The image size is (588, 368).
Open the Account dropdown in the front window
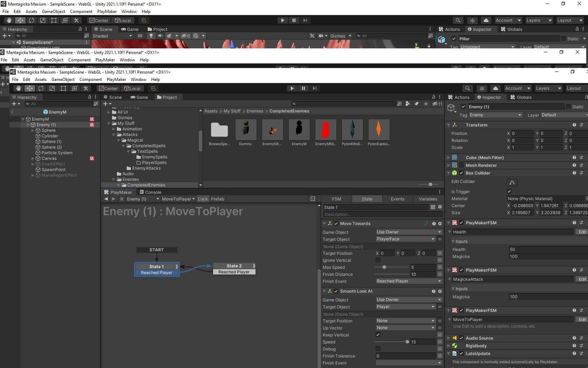click(x=517, y=88)
